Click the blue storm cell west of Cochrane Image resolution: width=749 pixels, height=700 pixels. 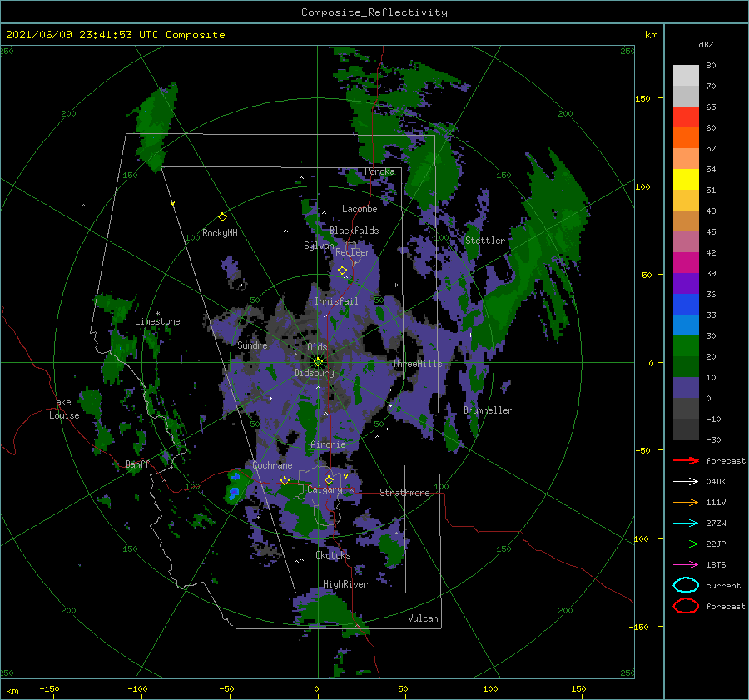tap(234, 485)
